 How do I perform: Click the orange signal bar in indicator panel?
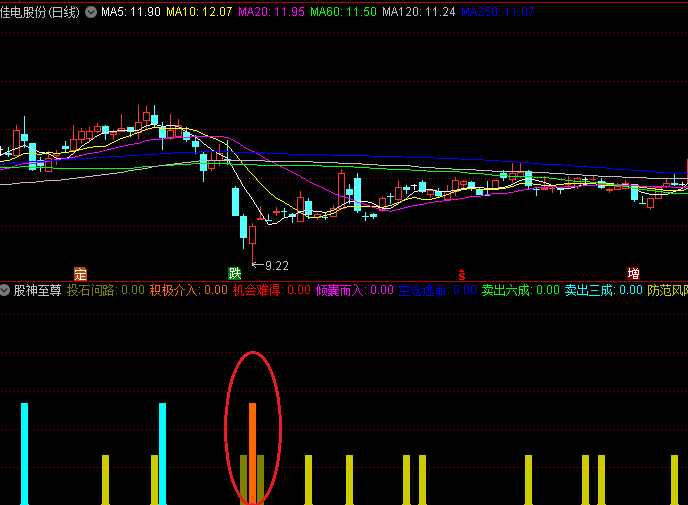[x=252, y=453]
